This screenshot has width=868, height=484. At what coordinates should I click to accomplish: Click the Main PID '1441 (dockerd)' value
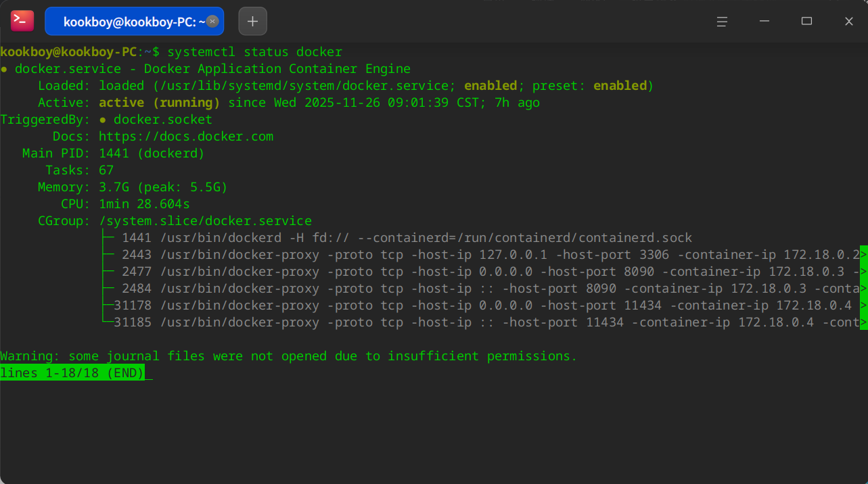pos(152,153)
